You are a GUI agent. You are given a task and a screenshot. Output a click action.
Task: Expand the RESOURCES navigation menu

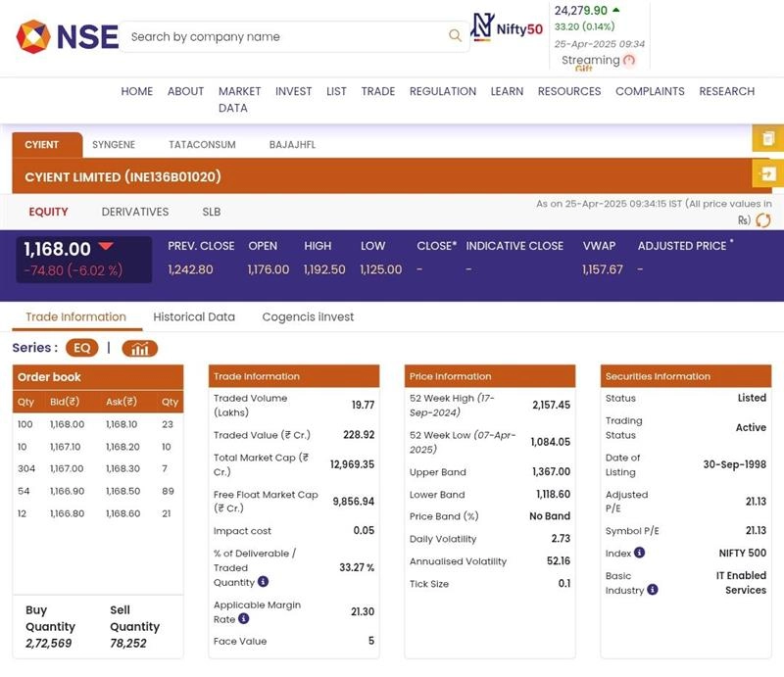tap(568, 91)
